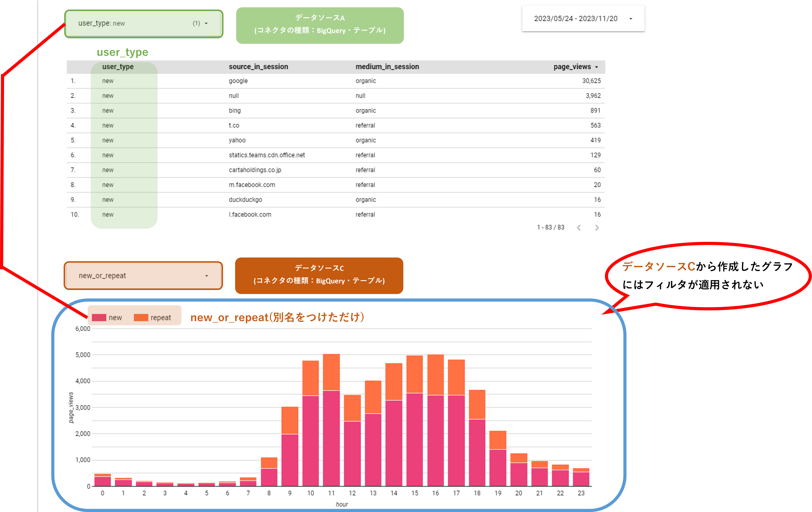Click the 'new' legend color swatch
The width and height of the screenshot is (812, 512).
click(99, 317)
